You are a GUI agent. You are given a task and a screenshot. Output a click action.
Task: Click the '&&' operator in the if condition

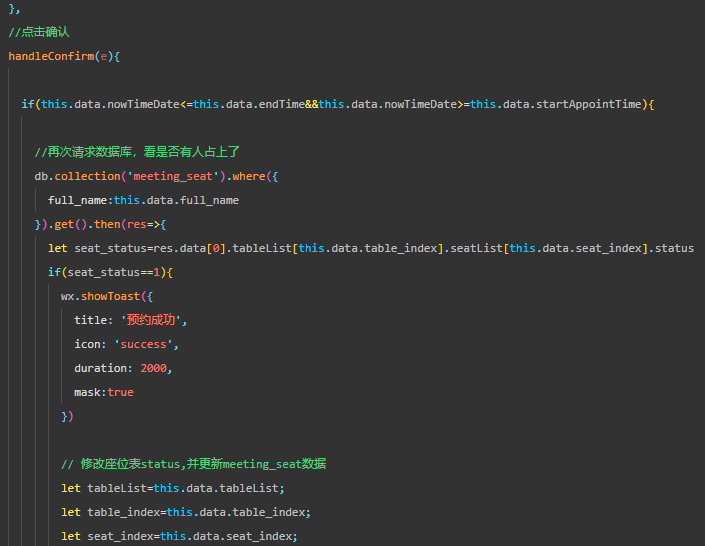coord(312,104)
